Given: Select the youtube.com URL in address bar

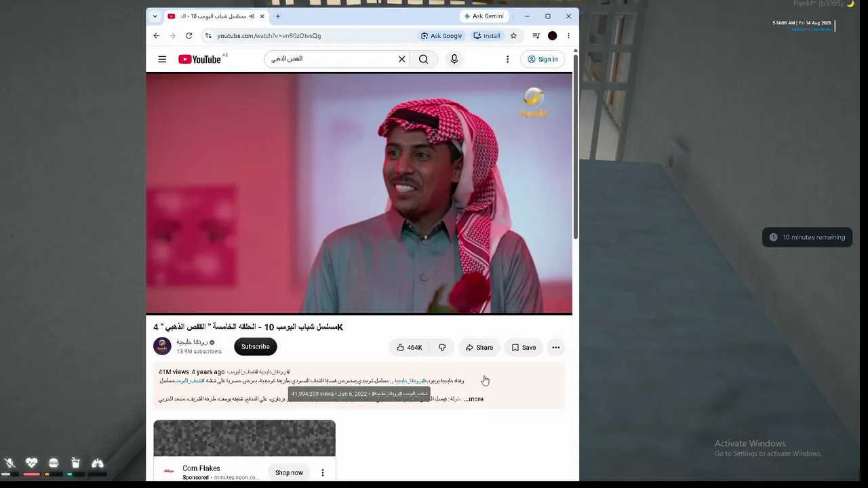Looking at the screenshot, I should click(x=269, y=36).
